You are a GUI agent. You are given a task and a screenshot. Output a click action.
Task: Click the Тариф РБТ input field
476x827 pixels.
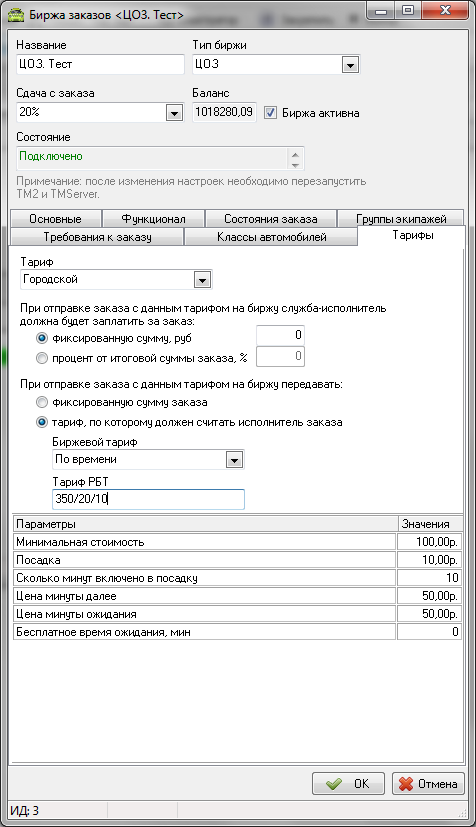pyautogui.click(x=148, y=499)
